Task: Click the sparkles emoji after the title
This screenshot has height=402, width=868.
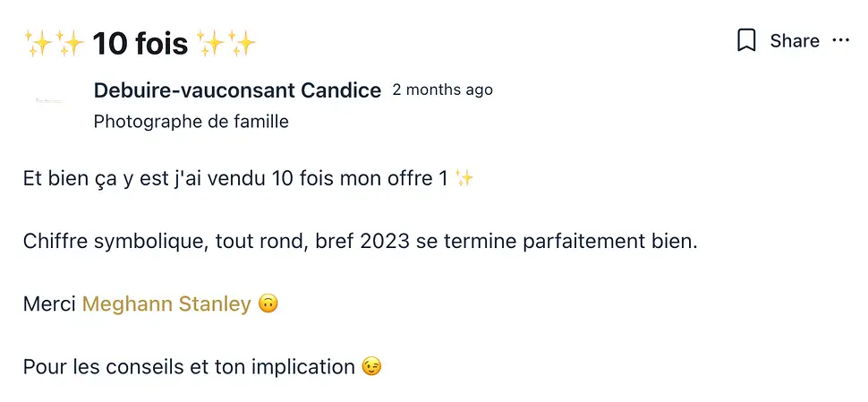Action: click(x=226, y=43)
